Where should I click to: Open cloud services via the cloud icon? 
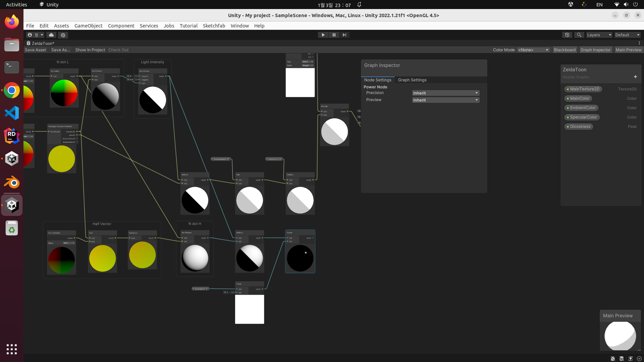pyautogui.click(x=51, y=35)
